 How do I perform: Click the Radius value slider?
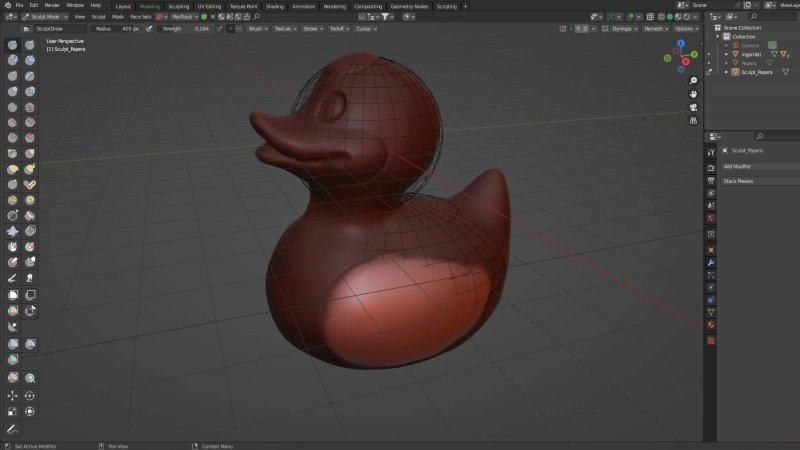117,29
